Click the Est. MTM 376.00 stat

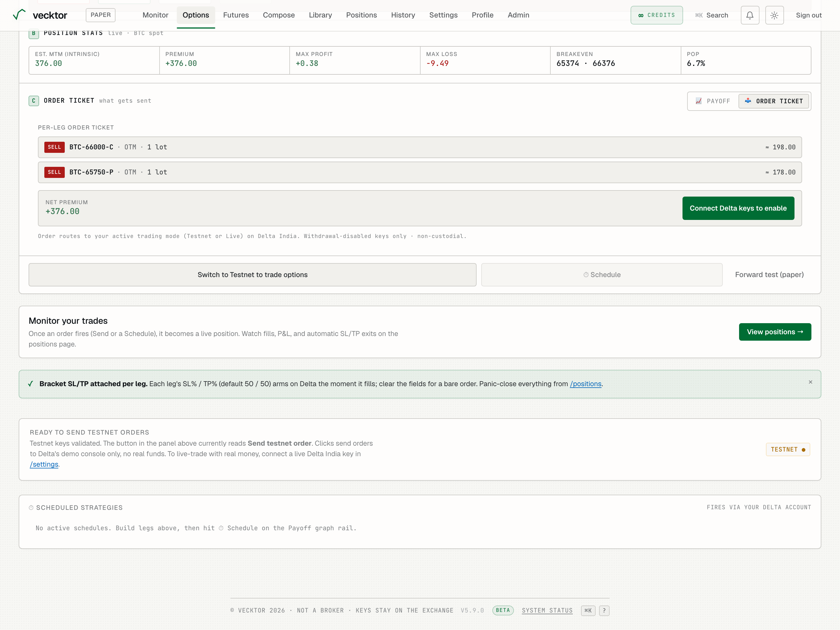click(x=94, y=60)
